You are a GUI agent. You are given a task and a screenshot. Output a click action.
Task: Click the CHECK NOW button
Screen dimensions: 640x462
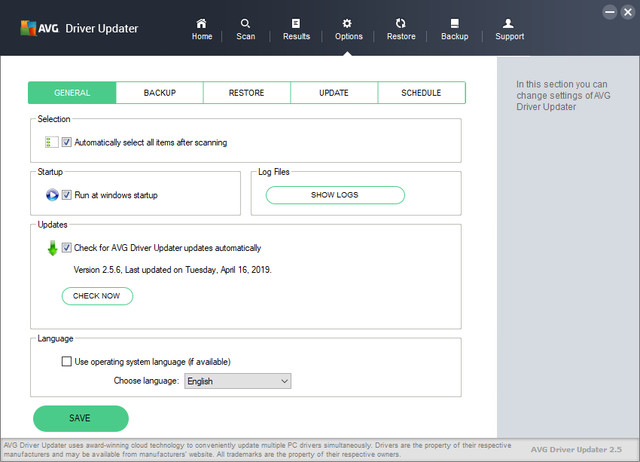[97, 296]
